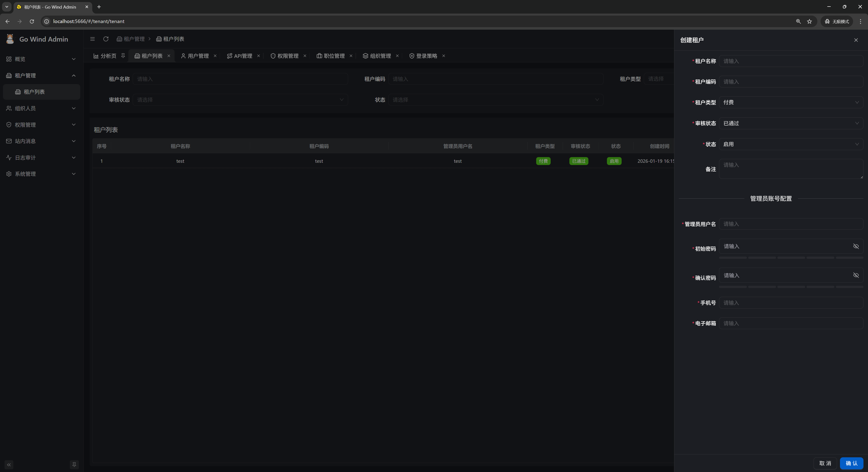Screen dimensions: 868x472
Task: Open the 状态 dropdown showing 启用
Action: (791, 144)
